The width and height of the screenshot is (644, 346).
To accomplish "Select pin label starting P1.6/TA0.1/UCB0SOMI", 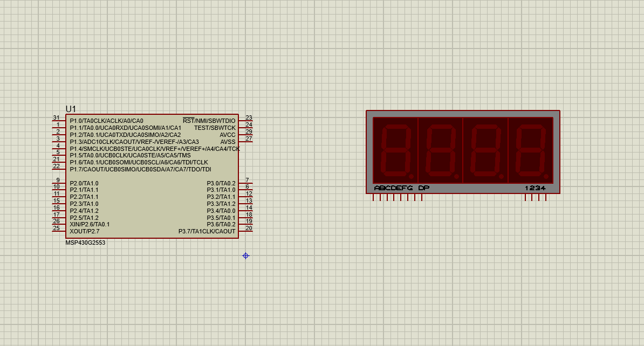I will (139, 162).
